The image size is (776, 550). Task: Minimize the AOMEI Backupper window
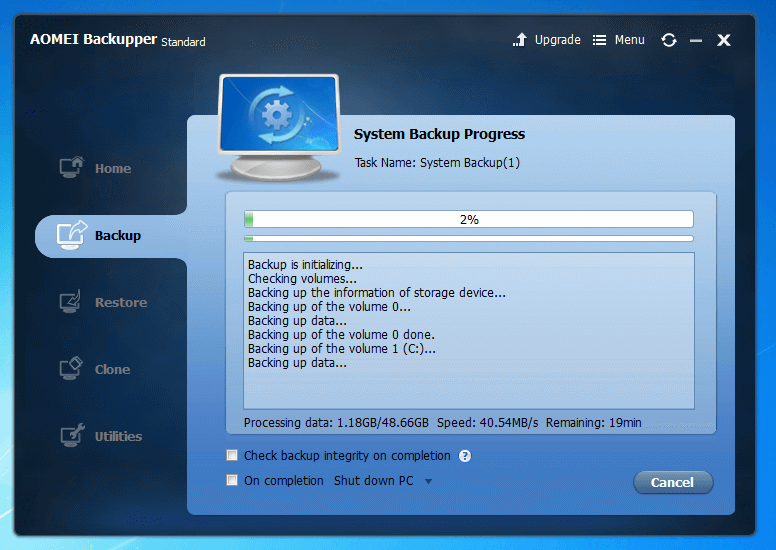coord(696,41)
